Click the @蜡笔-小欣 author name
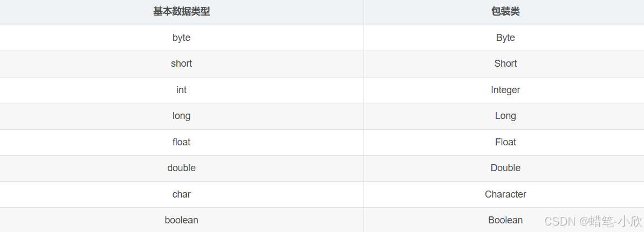644x232 pixels. pos(611,221)
